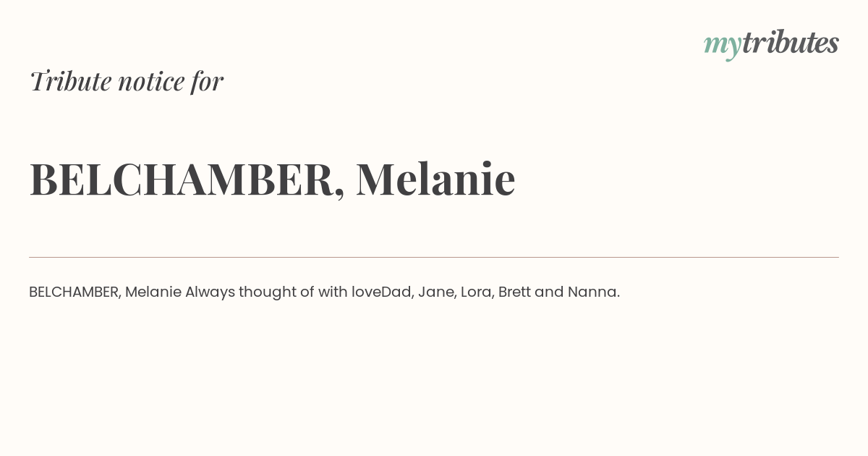868x456 pixels.
Task: Click the word "for" in italic heading
Action: (208, 81)
